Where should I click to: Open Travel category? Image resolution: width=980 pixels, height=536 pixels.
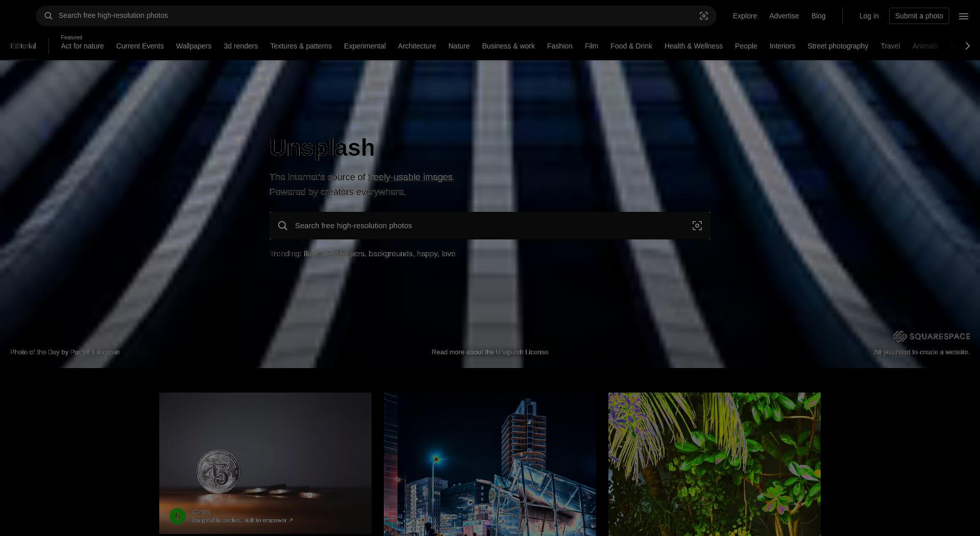click(x=890, y=46)
